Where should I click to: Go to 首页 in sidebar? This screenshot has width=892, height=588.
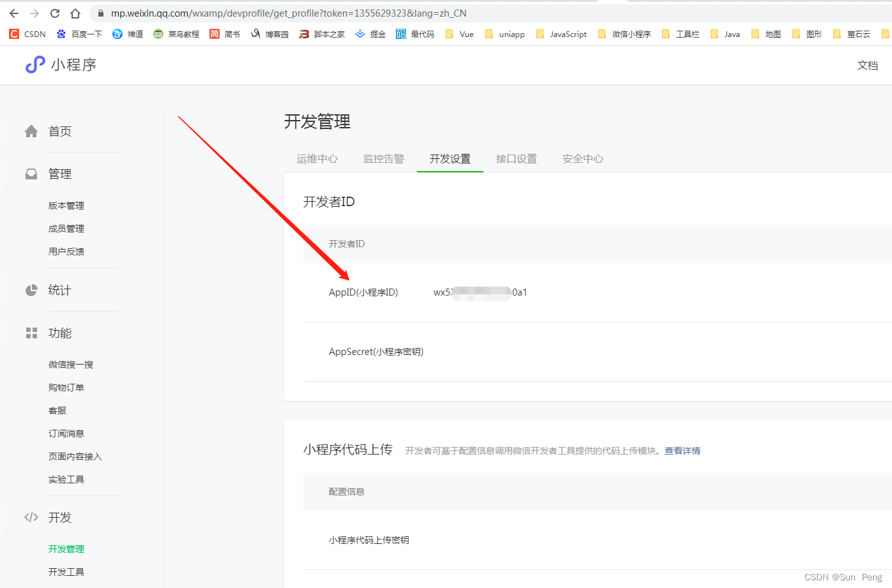pos(60,132)
